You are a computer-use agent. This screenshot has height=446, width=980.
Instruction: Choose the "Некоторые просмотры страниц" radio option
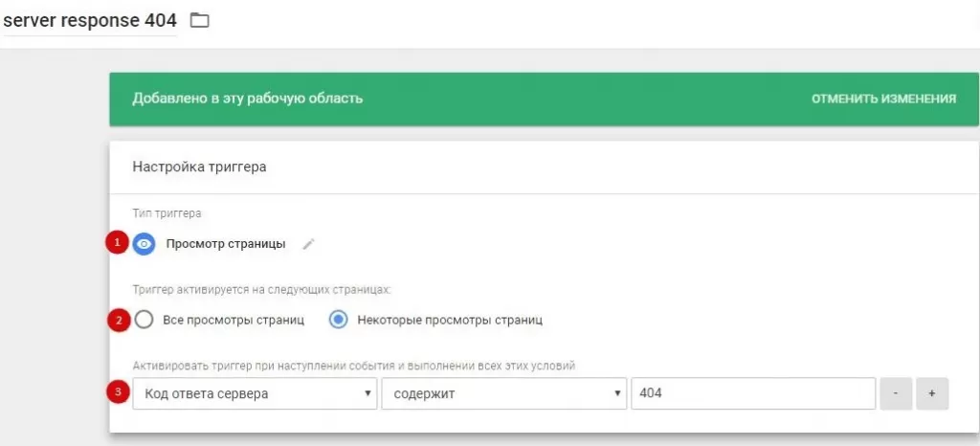click(338, 320)
